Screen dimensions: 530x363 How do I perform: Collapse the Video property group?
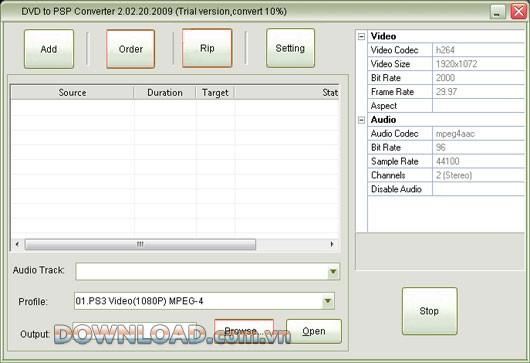[x=361, y=36]
